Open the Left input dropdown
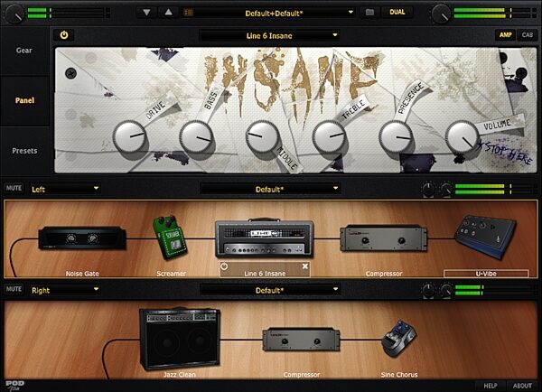 tap(65, 189)
